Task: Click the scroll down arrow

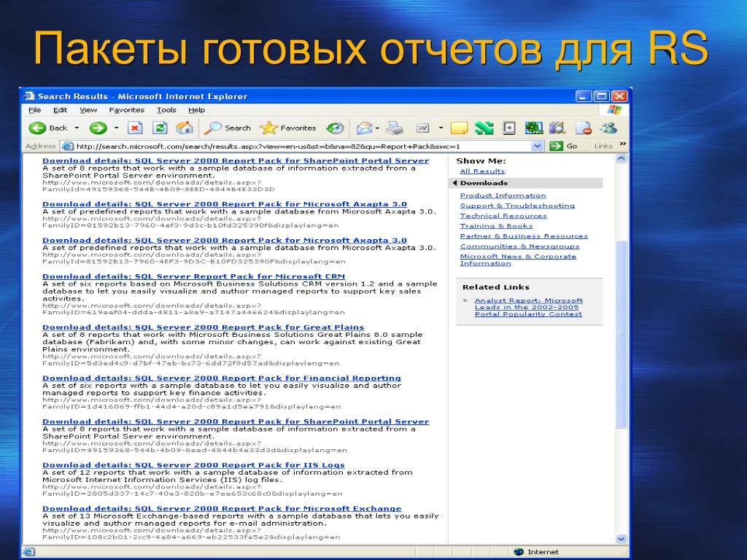Action: point(622,539)
